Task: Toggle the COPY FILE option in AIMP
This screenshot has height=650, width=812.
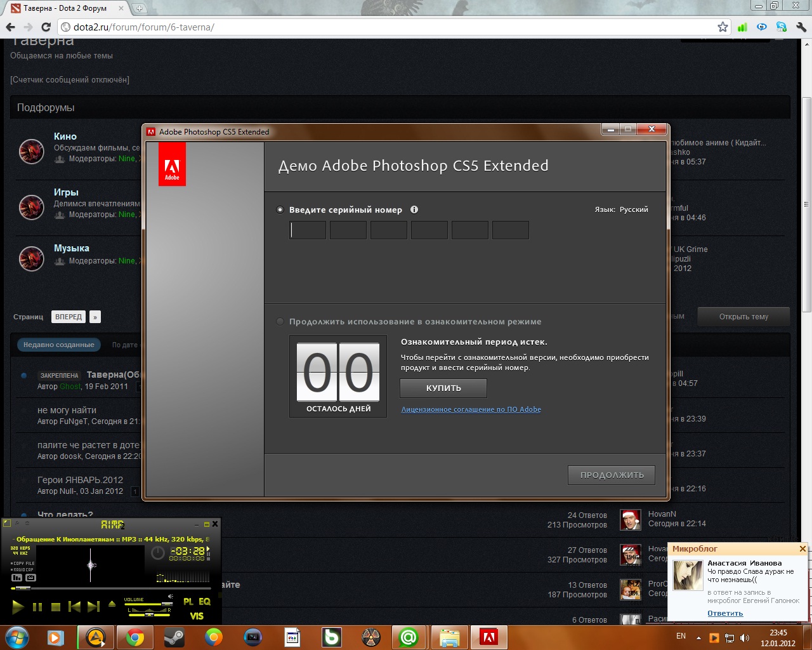Action: tap(23, 564)
